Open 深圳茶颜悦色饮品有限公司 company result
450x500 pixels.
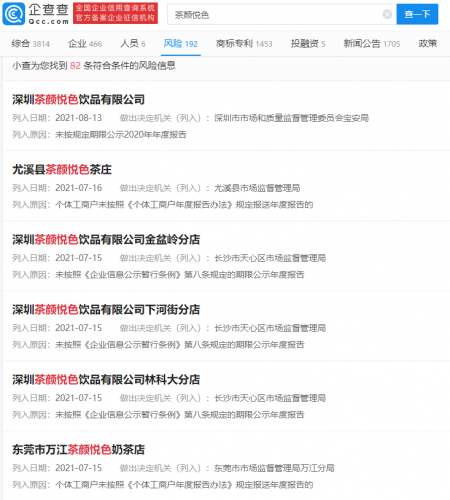[x=79, y=100]
